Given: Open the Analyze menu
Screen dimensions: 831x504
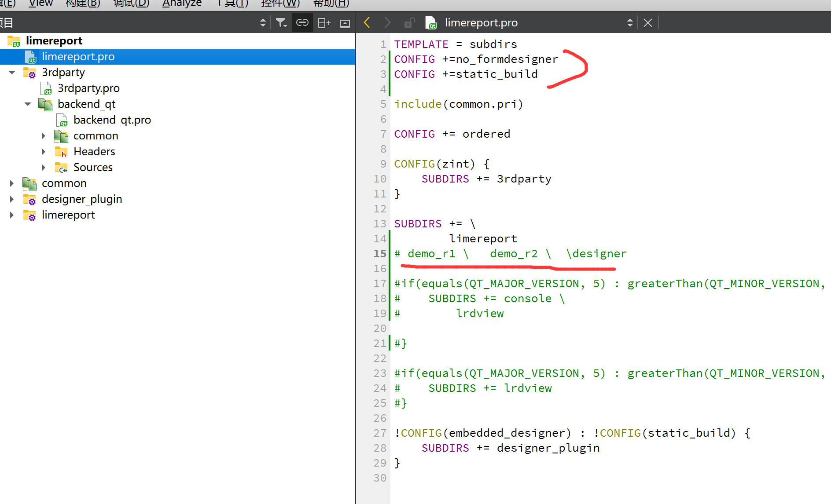Looking at the screenshot, I should click(182, 4).
